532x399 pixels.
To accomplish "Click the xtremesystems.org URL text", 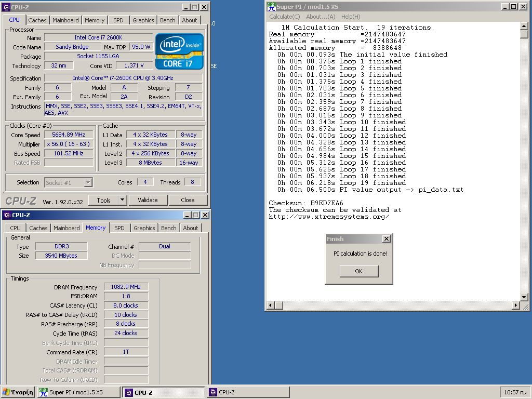I will (x=329, y=217).
